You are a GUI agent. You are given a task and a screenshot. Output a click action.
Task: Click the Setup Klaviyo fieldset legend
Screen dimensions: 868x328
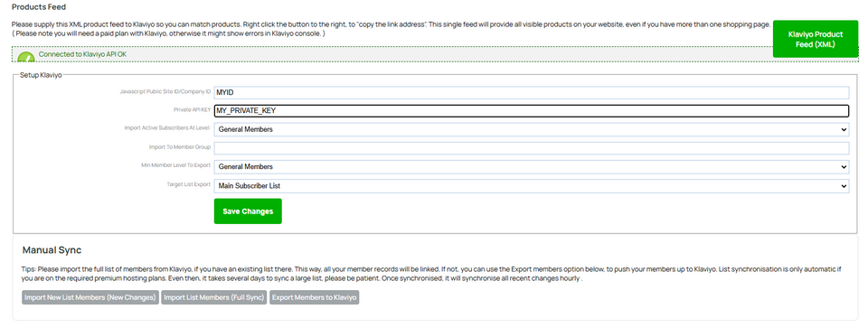[41, 75]
